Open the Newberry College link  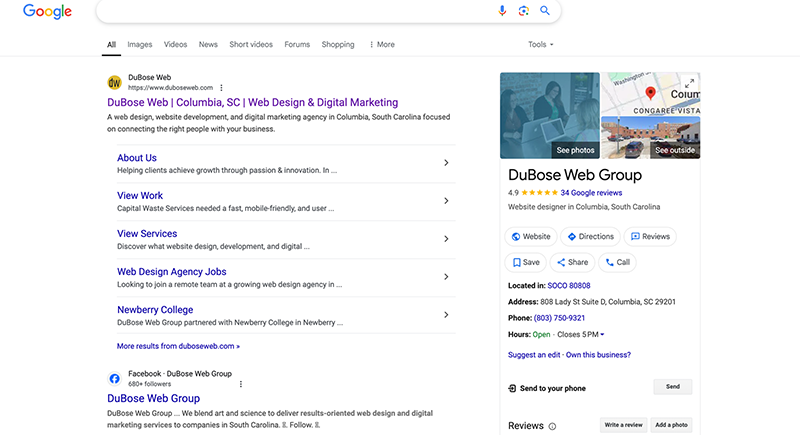point(155,310)
